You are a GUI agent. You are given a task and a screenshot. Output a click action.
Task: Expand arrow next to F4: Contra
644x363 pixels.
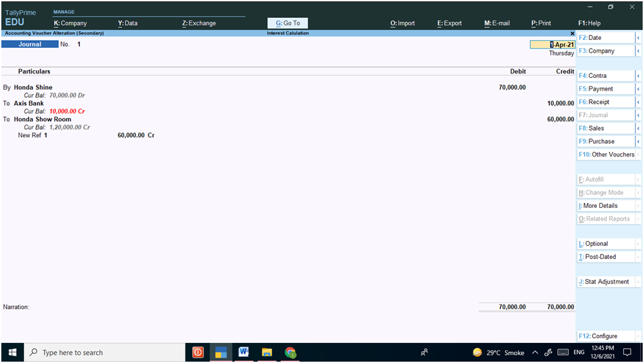(638, 76)
